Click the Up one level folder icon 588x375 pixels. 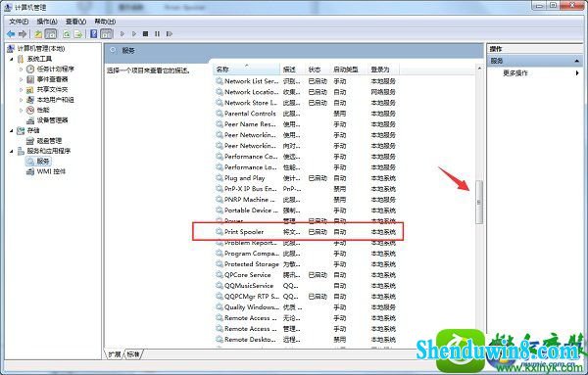38,34
